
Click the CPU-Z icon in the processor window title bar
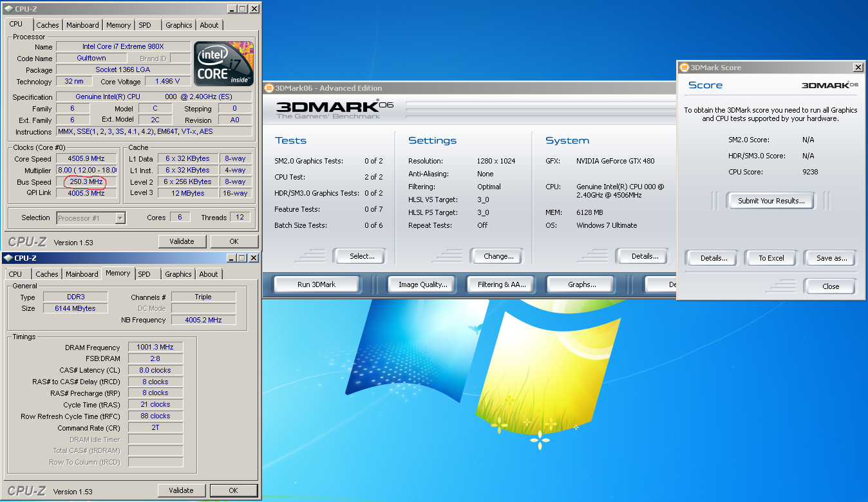[x=8, y=9]
